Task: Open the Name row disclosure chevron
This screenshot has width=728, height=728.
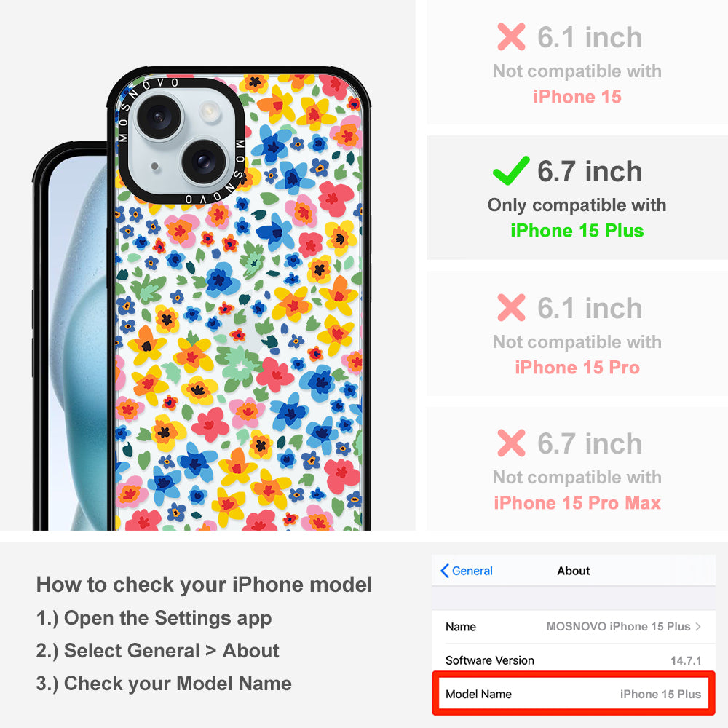Action: point(698,626)
